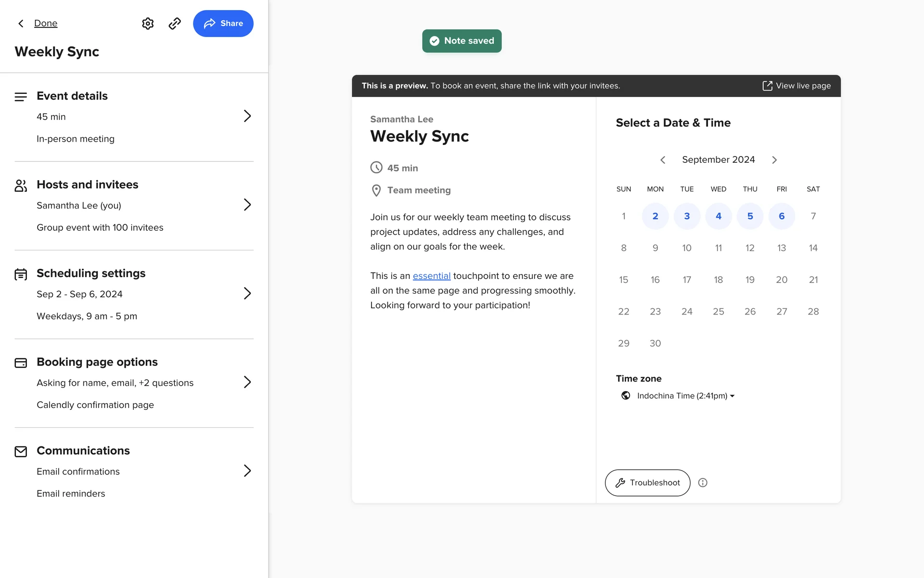Open Indochina Time zone dropdown
Image resolution: width=924 pixels, height=578 pixels.
pos(685,396)
